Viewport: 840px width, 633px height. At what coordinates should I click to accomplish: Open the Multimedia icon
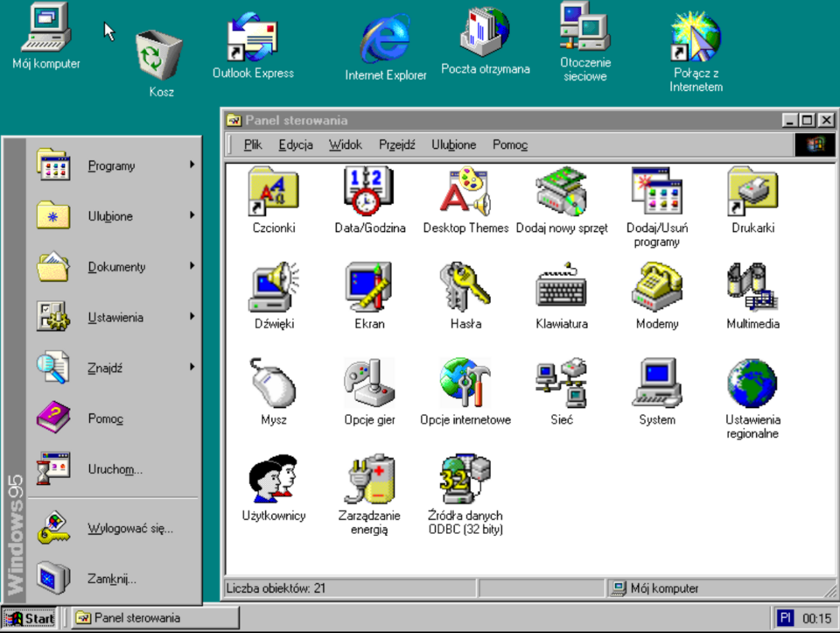(x=752, y=287)
